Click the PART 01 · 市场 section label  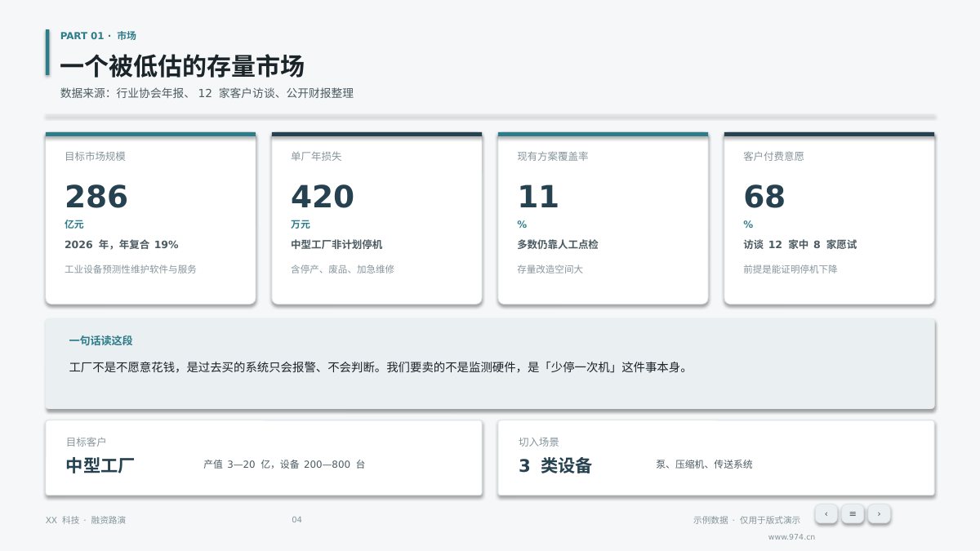(98, 36)
